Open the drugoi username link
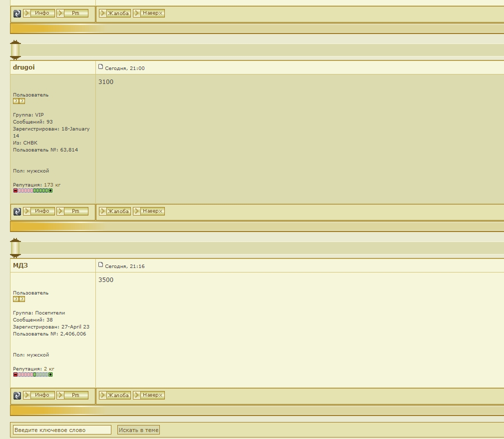Screen dimensions: 504x439 click(24, 67)
